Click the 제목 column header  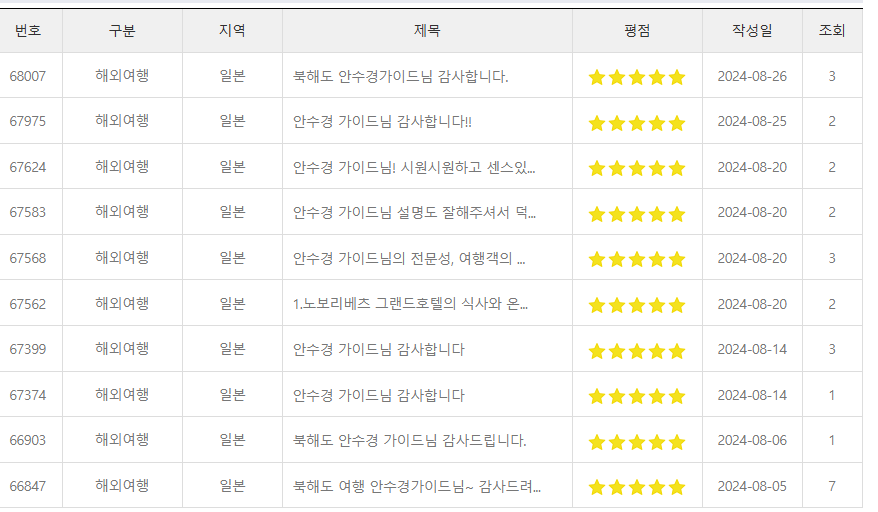427,30
